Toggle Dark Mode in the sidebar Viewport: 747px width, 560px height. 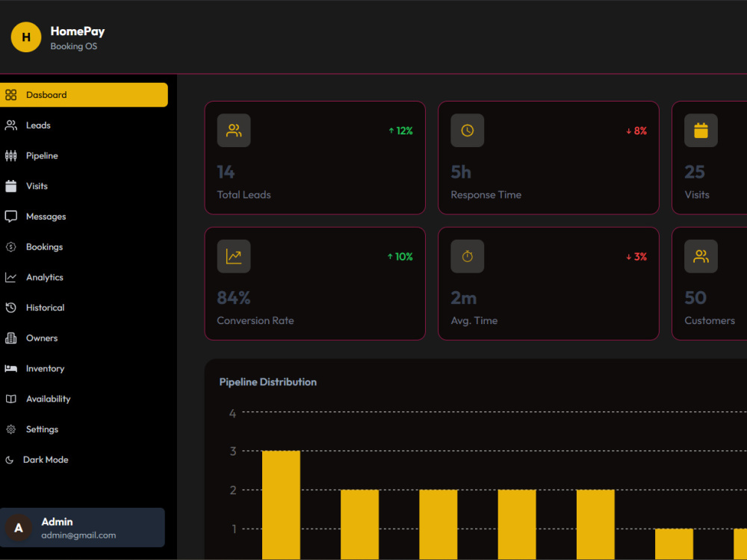(84, 460)
